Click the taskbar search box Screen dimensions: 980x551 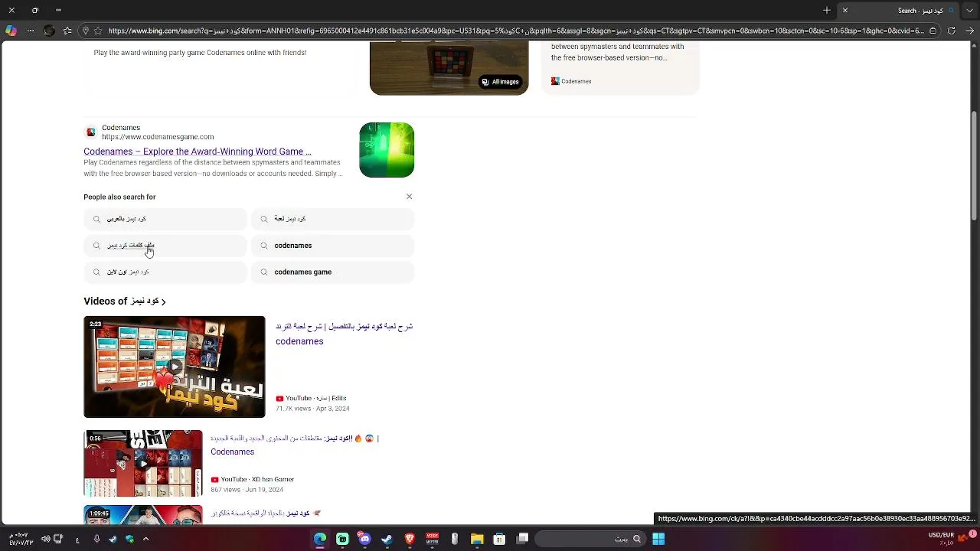pos(591,540)
